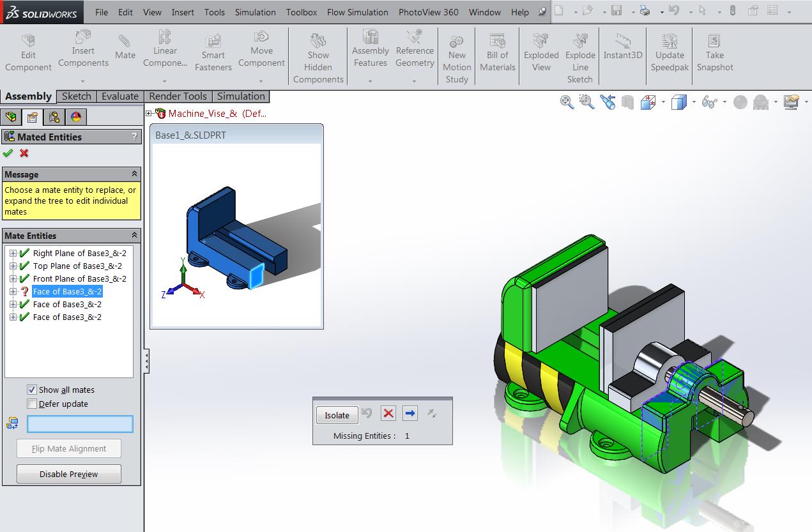Click the blue arrow in popup toolbar
Screen dimensions: 812x532
click(x=410, y=414)
